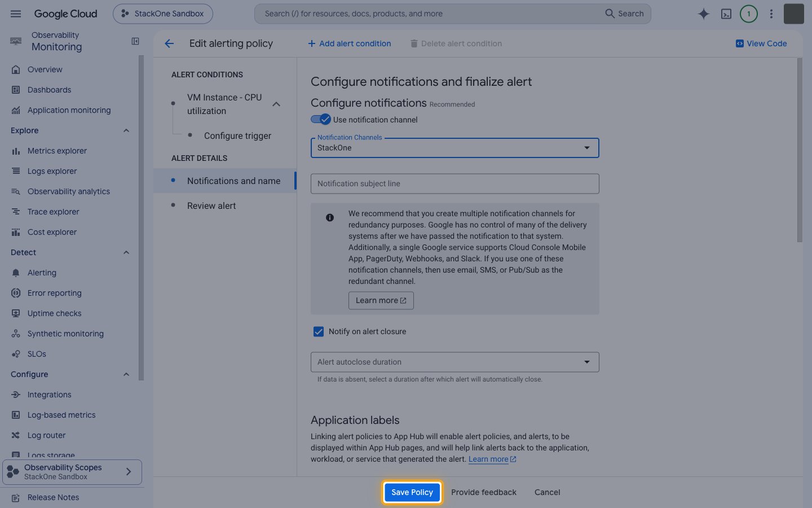Click the Error reporting icon
Viewport: 812px width, 508px height.
16,293
